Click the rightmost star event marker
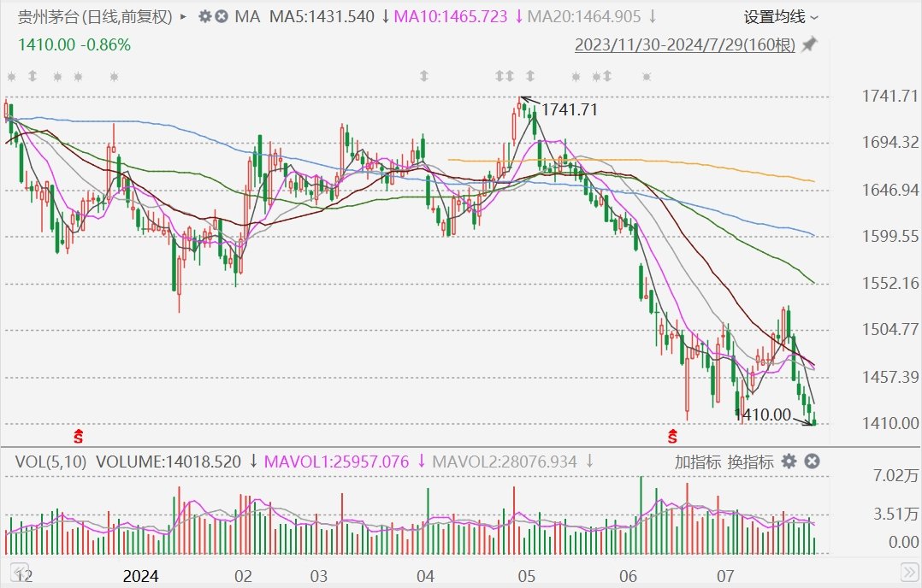This screenshot has width=922, height=588. click(647, 76)
